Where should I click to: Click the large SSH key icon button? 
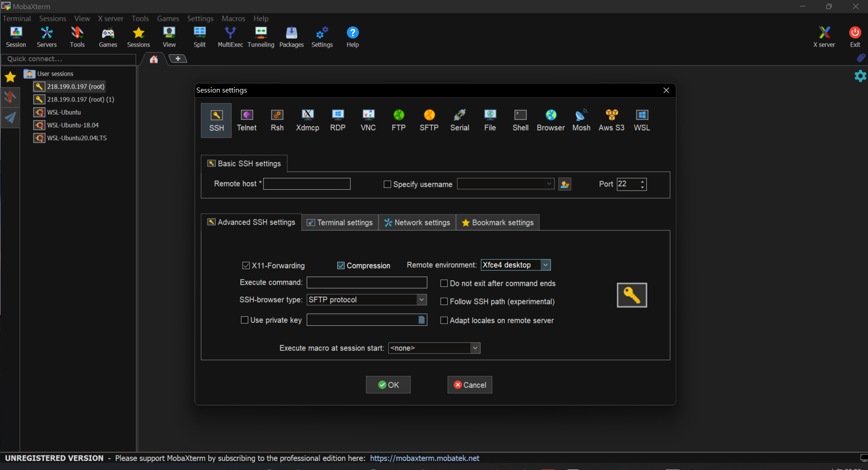point(632,295)
